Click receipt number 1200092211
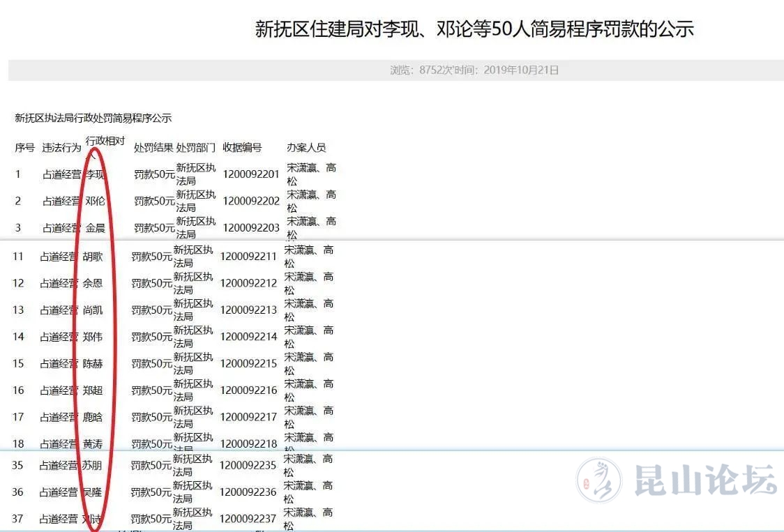Viewport: 784px width, 532px height. click(x=248, y=257)
